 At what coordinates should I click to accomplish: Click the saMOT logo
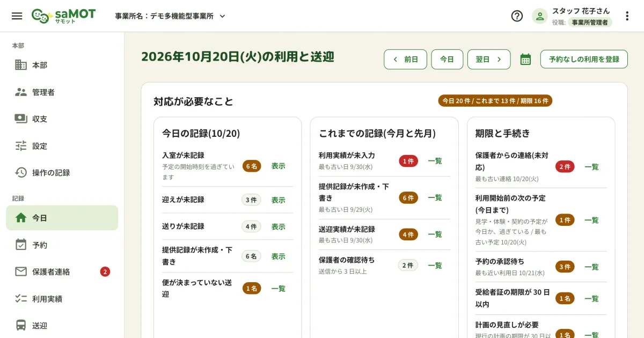coord(63,16)
